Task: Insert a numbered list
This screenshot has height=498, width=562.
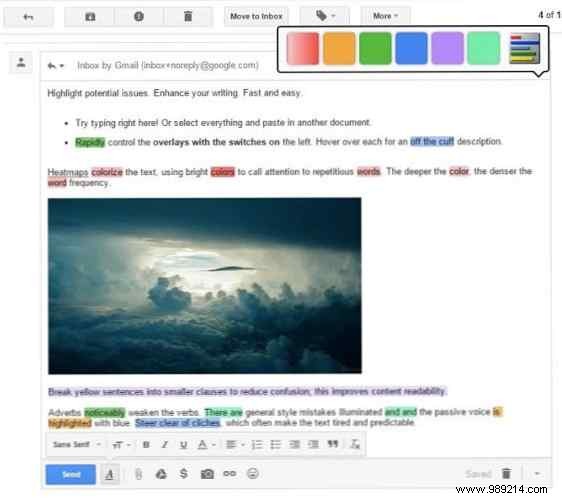Action: (257, 445)
